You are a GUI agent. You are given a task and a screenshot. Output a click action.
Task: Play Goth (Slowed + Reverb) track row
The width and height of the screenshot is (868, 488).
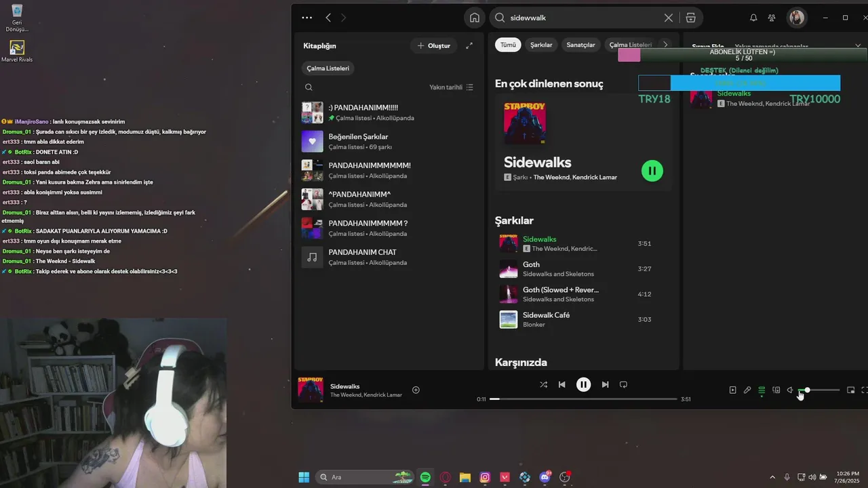[584, 294]
